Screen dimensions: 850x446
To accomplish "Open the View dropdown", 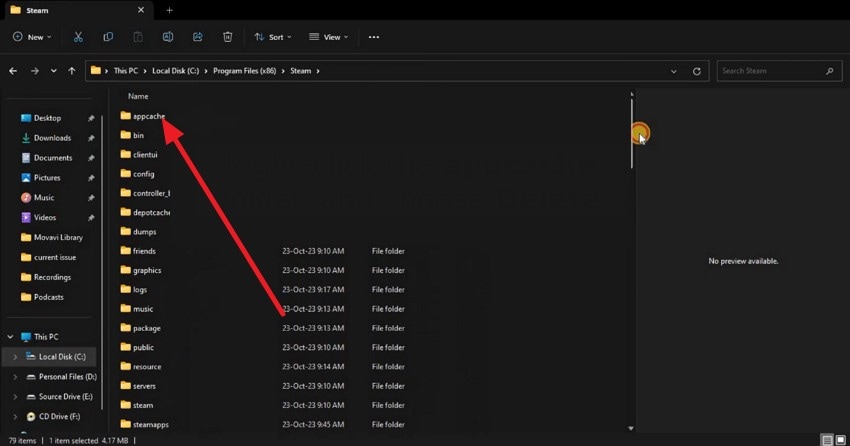I will click(x=329, y=37).
